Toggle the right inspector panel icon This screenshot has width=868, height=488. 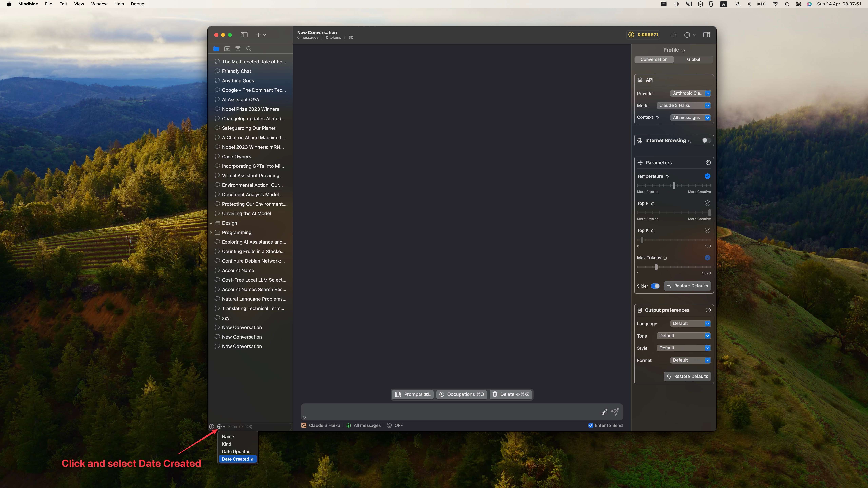[707, 35]
